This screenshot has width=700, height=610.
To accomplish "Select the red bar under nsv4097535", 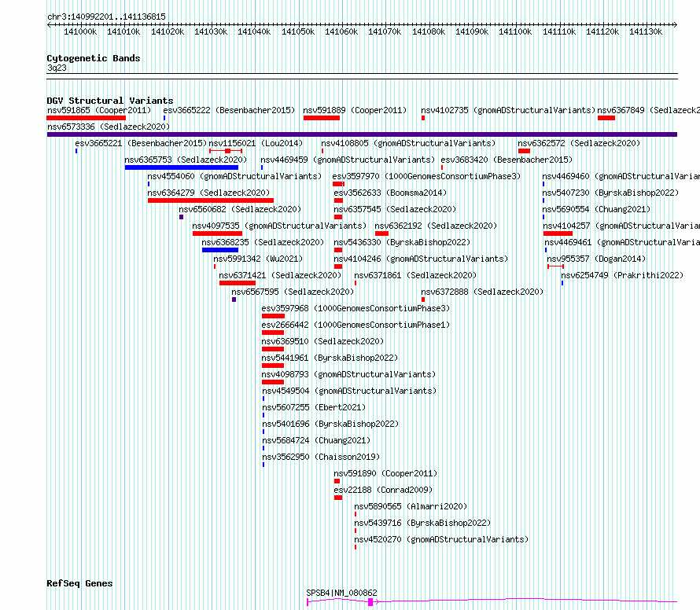I will pyautogui.click(x=217, y=233).
